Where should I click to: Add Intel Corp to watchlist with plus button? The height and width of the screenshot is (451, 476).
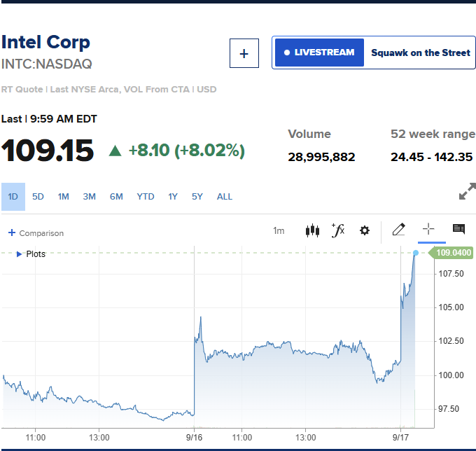244,53
